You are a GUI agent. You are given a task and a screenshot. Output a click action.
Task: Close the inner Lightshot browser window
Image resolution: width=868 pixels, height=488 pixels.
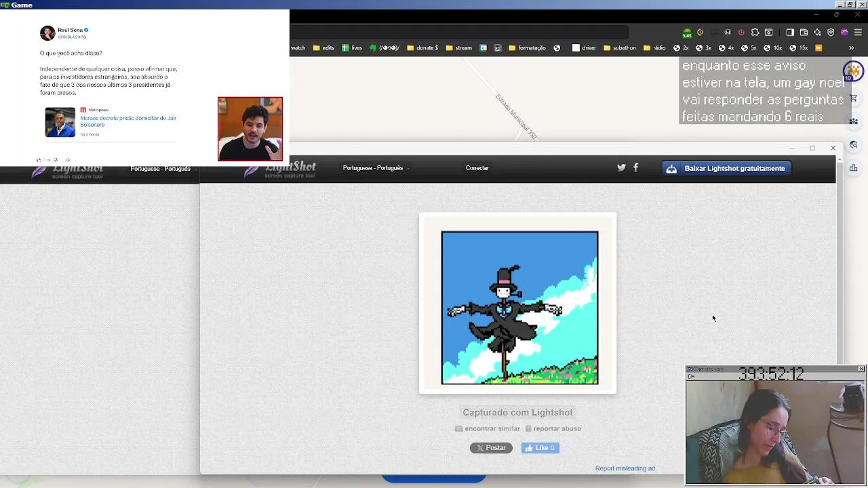[x=833, y=148]
